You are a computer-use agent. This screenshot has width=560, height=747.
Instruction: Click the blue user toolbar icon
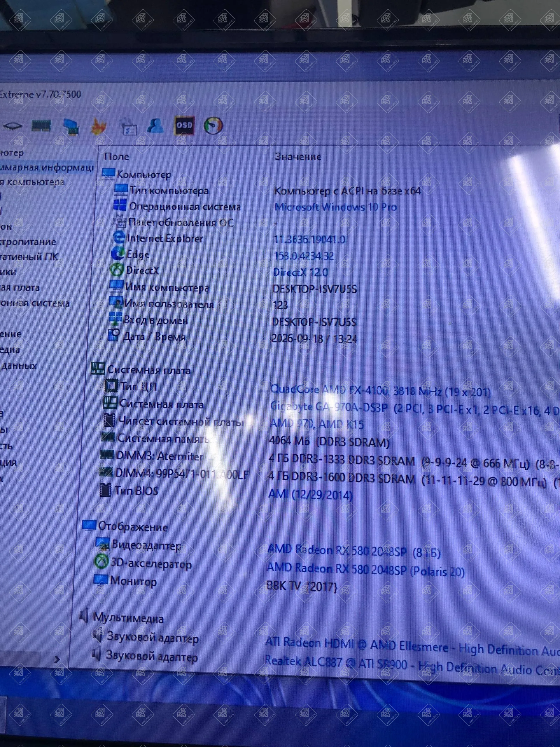[155, 126]
